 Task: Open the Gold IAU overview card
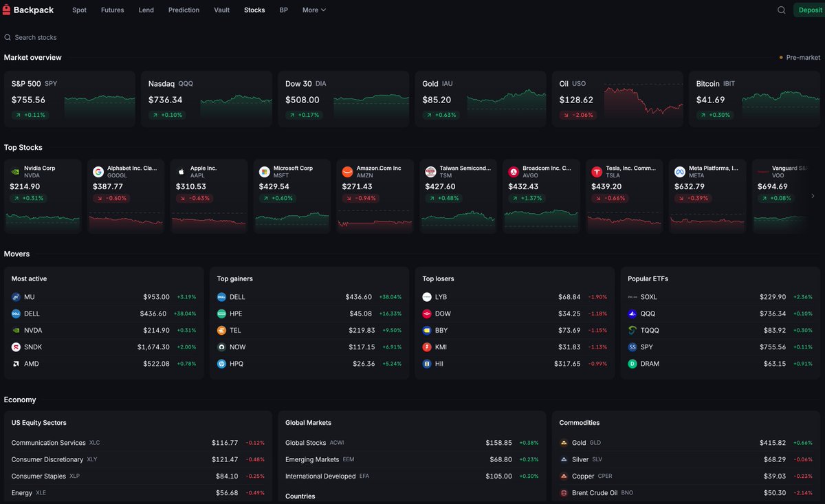481,99
